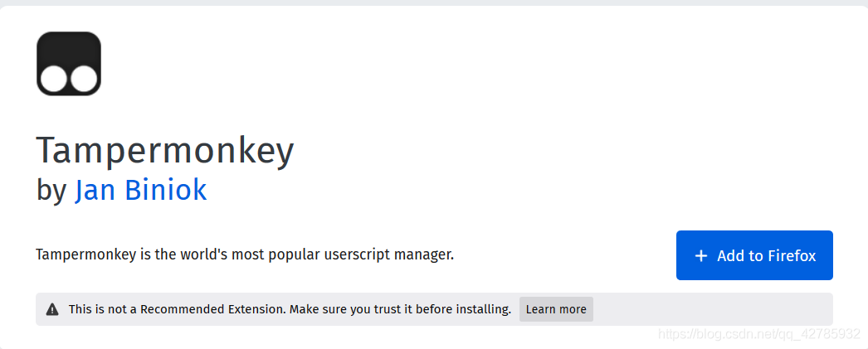Click the userscript manager description text
868x349 pixels.
pos(245,254)
